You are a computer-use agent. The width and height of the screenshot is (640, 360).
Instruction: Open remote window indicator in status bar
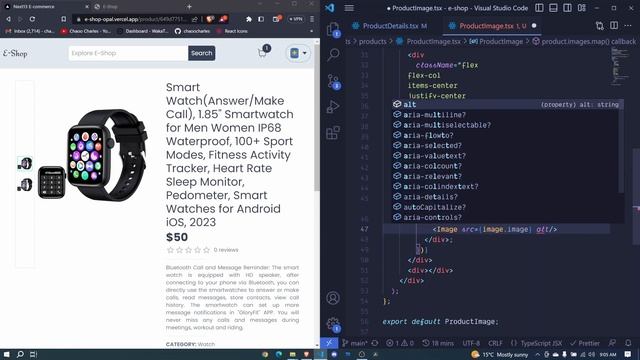click(329, 343)
